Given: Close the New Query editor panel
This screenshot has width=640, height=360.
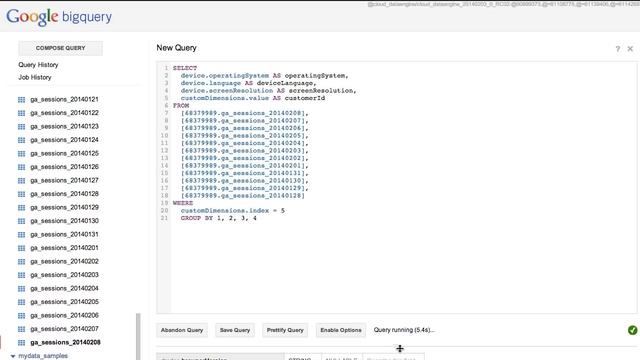Looking at the screenshot, I should click(630, 49).
